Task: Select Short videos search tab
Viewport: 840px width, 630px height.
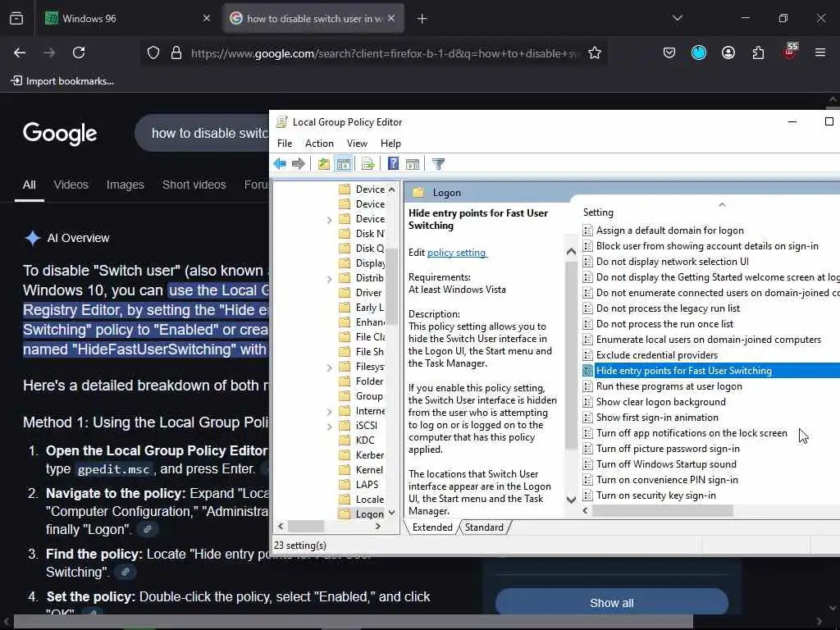Action: 194,185
